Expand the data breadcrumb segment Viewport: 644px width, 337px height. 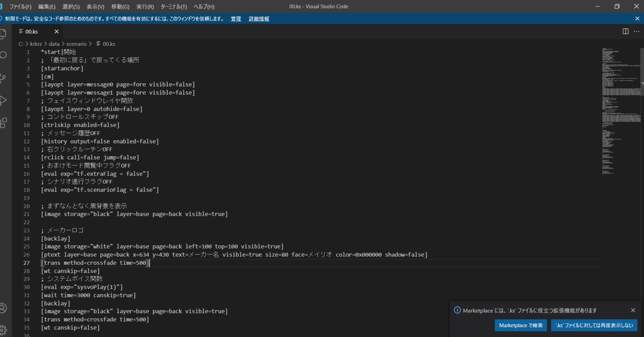[54, 44]
